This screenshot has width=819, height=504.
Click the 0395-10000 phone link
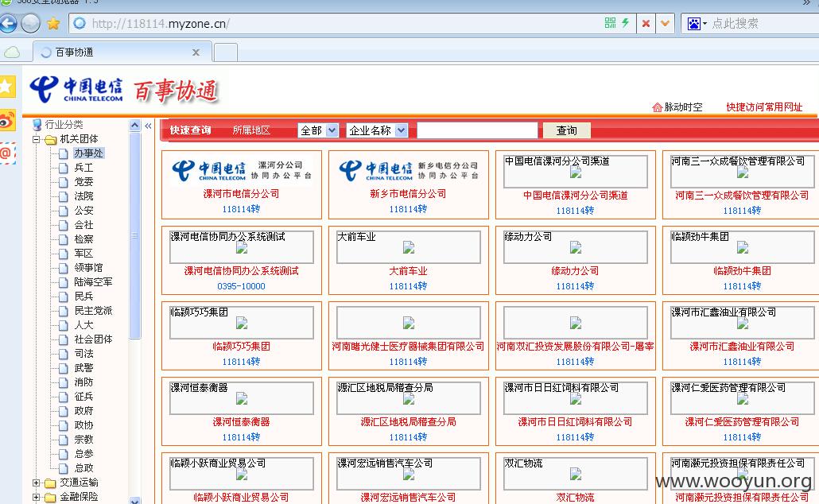(x=241, y=286)
